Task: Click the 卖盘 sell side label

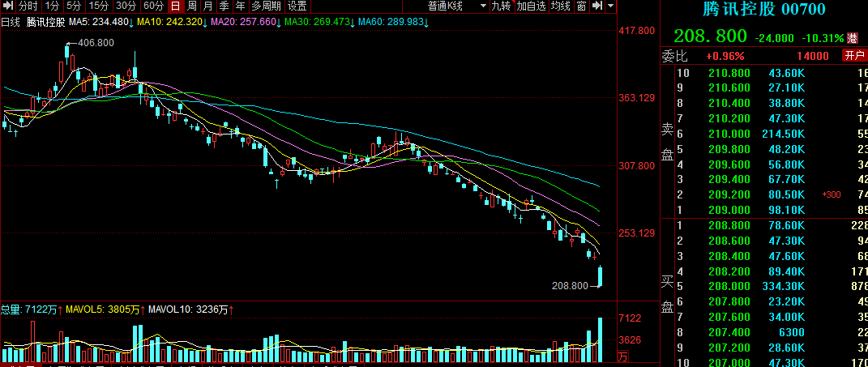Action: tap(668, 141)
